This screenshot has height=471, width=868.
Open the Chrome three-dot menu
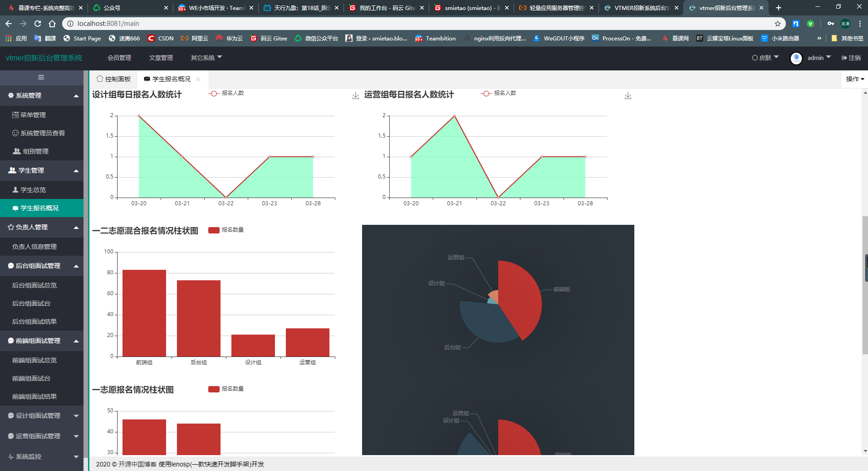860,24
